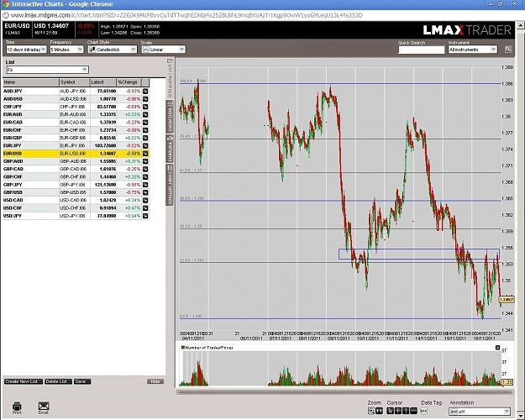525x420 pixels.
Task: Click the LMAX Trader logo
Action: [x=467, y=30]
